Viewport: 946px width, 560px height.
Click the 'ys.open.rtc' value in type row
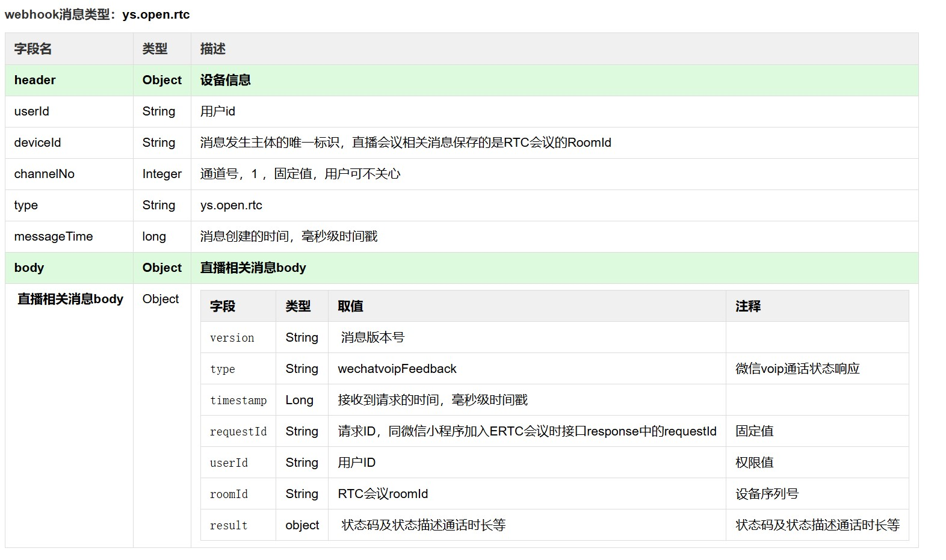click(x=231, y=205)
